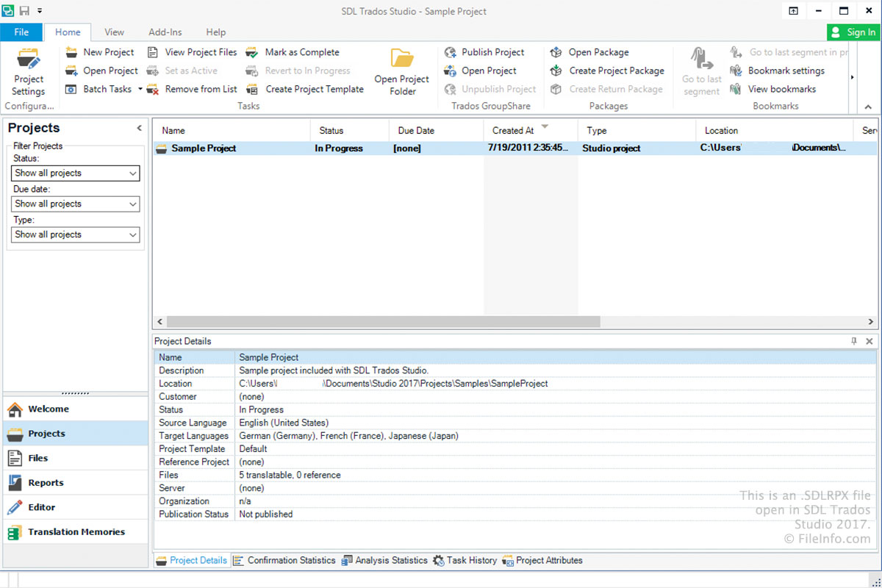882x588 pixels.
Task: Click the Project Template value 'Default'
Action: [x=254, y=449]
